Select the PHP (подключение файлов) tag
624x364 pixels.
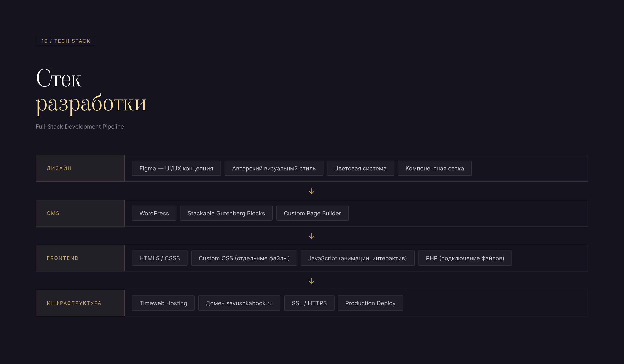pos(465,258)
